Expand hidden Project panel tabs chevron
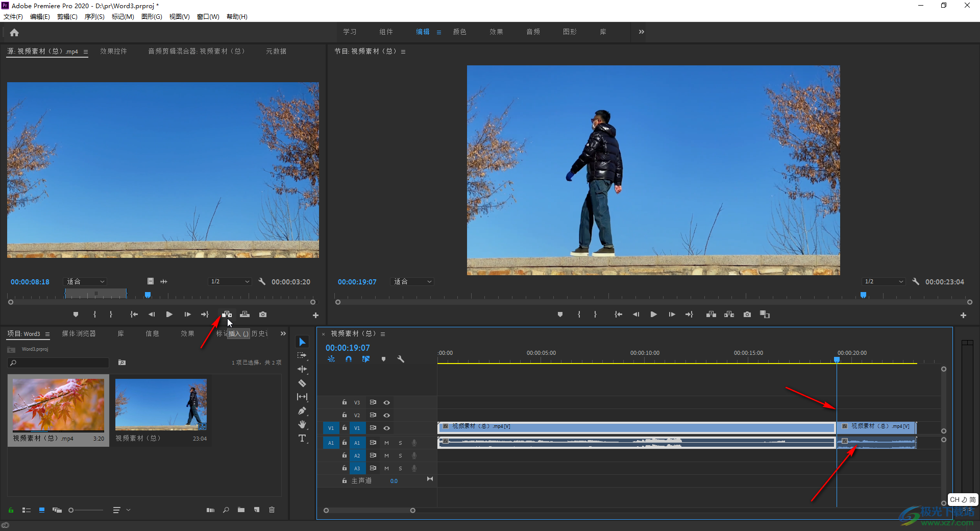Screen dimensions: 980x531 pyautogui.click(x=283, y=333)
